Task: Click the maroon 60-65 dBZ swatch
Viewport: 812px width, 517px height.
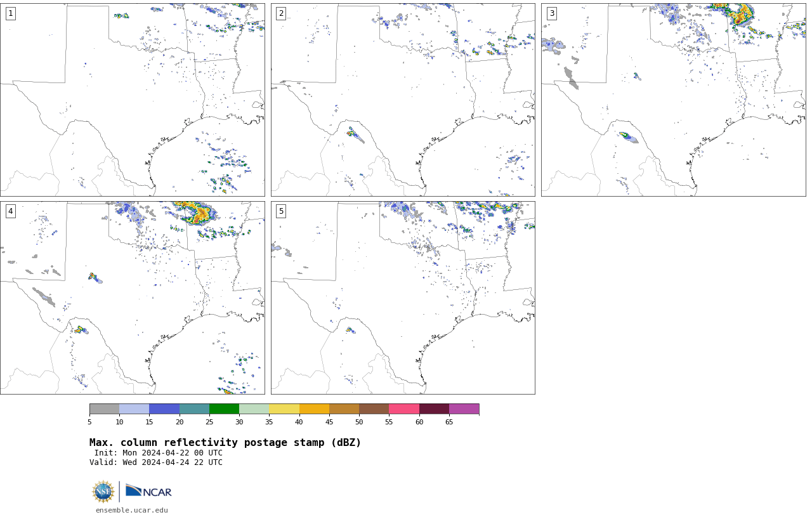Action: (434, 409)
